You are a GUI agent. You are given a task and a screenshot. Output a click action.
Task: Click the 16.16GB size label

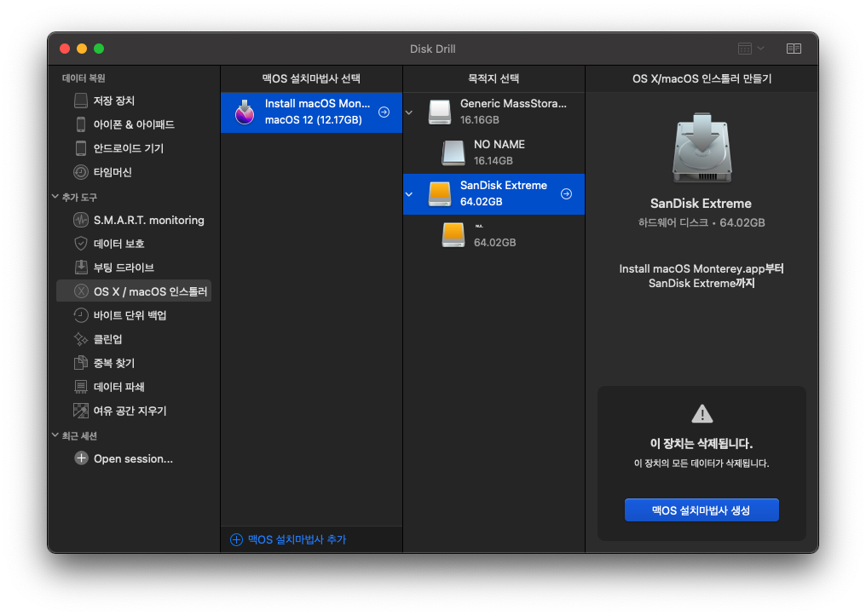tap(479, 120)
